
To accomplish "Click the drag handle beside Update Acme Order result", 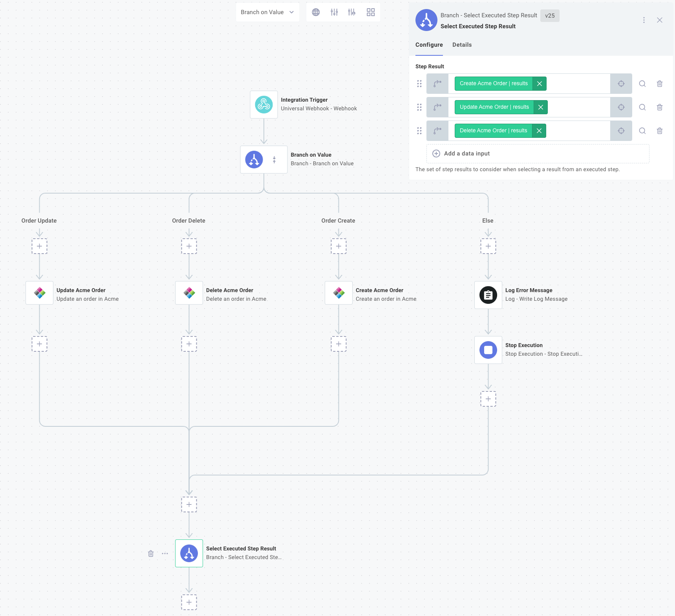I will (x=419, y=107).
